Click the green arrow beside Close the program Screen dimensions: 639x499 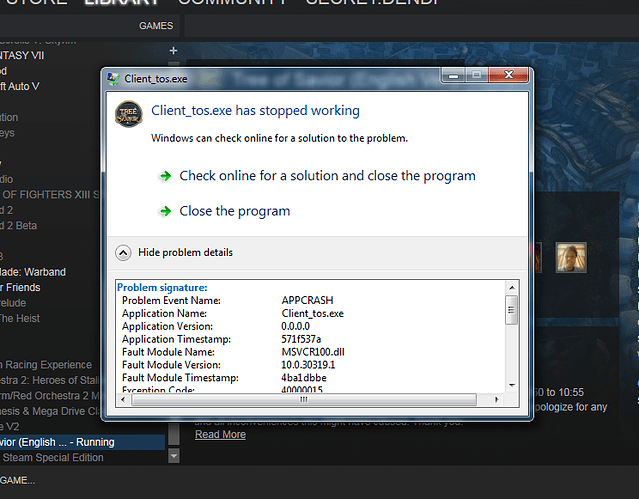165,211
